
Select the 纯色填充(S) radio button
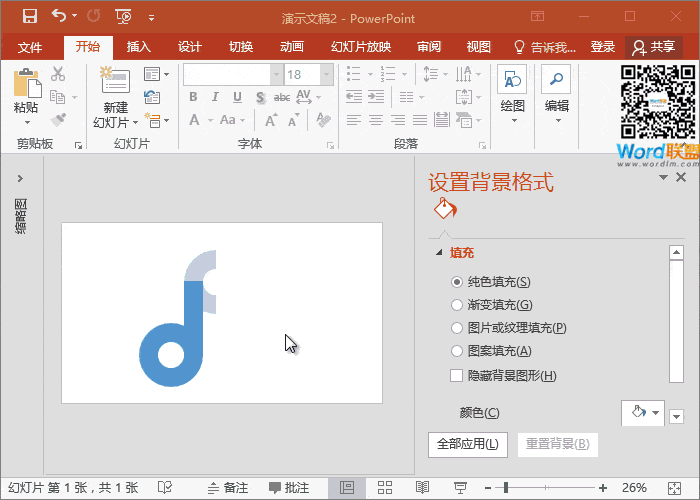[x=457, y=282]
